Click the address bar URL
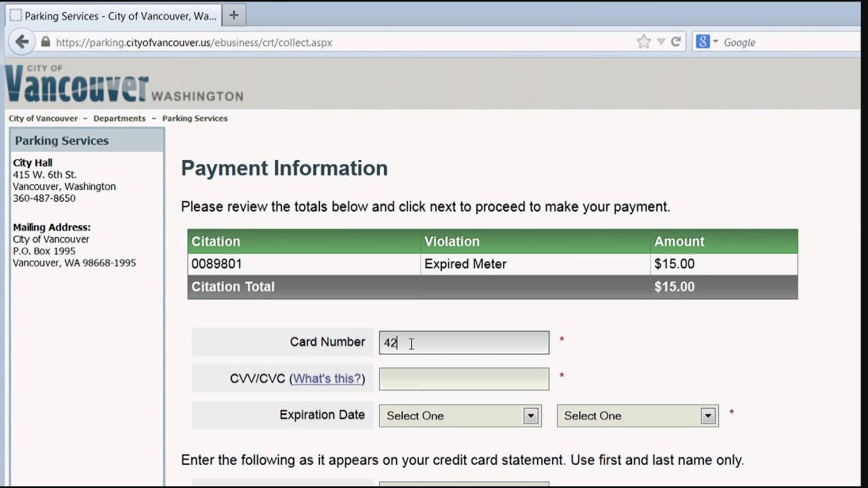Viewport: 868px width, 488px height. coord(194,42)
